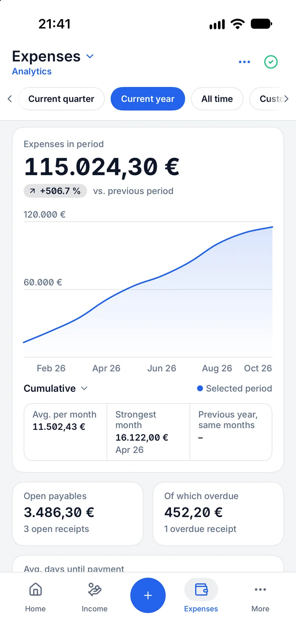
Task: Tap the Aug 26 axis label
Action: 217,368
